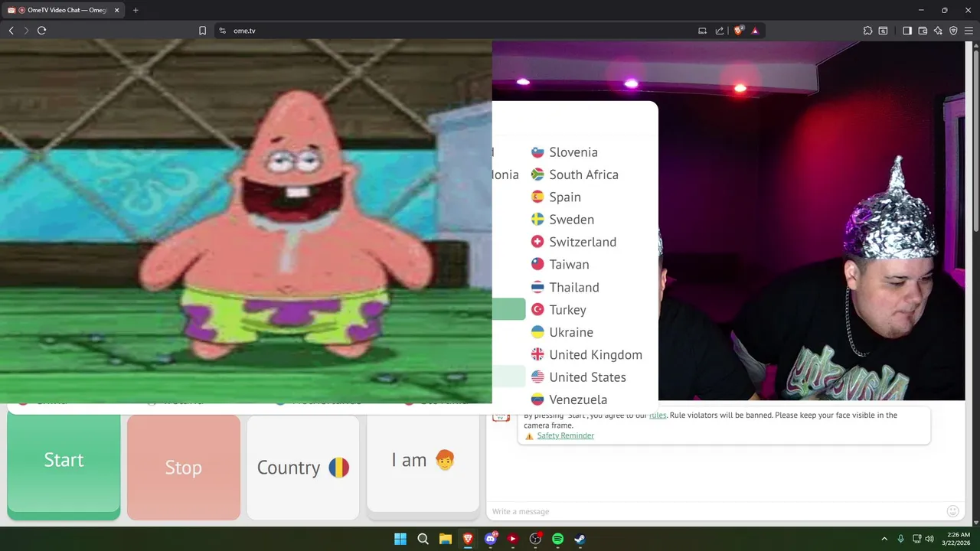Open the site settings icon beside ome.tv

coord(222,31)
